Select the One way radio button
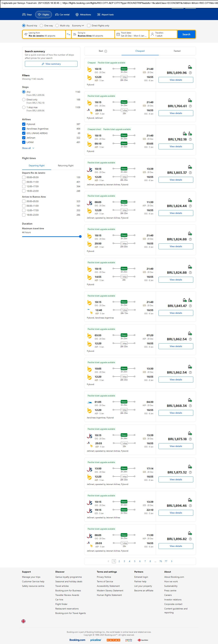 click(x=42, y=26)
